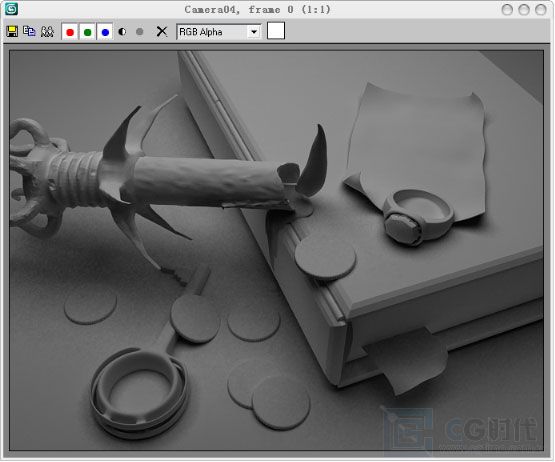Click the 3ds Max window icon

tap(11, 9)
